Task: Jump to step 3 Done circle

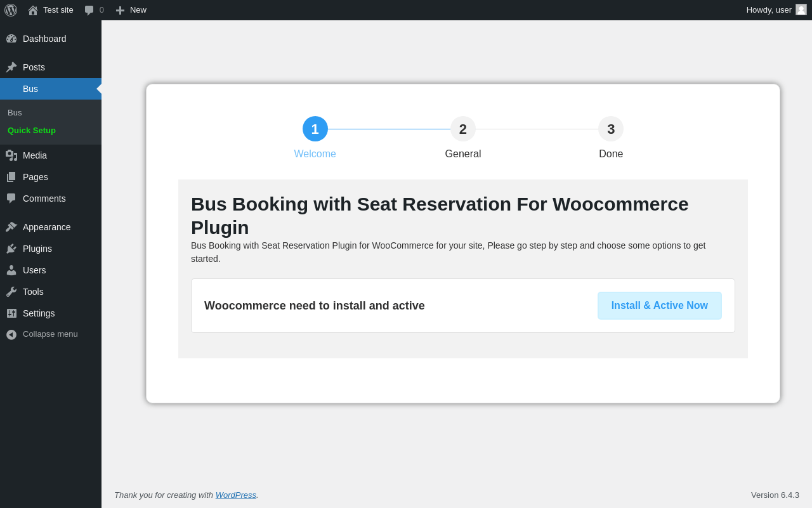Action: pyautogui.click(x=611, y=129)
